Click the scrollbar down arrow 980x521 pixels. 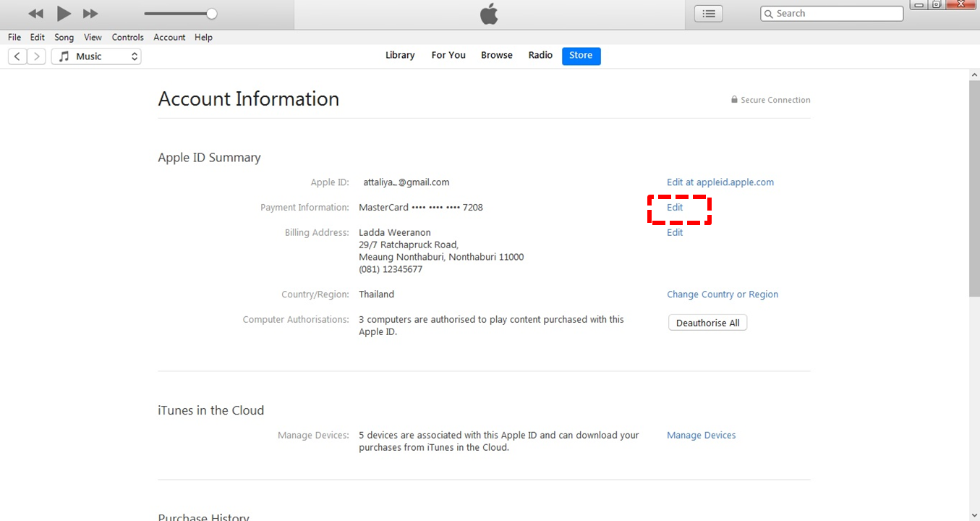click(x=974, y=515)
